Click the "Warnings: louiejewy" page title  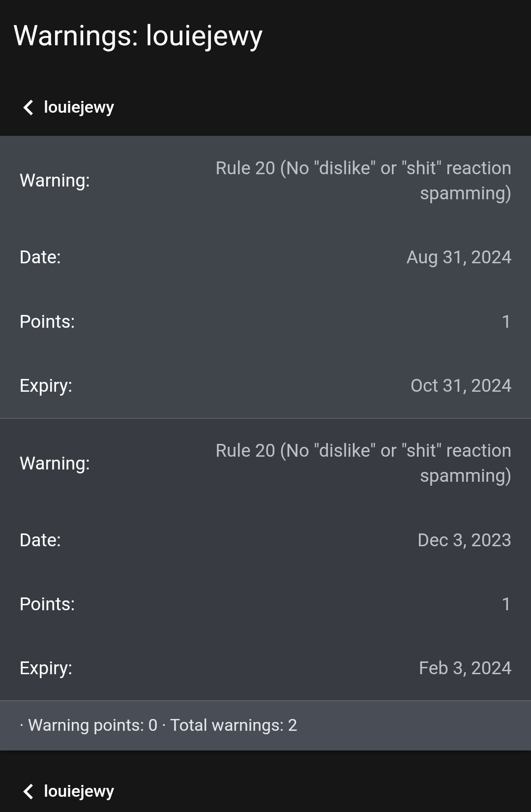pos(138,36)
